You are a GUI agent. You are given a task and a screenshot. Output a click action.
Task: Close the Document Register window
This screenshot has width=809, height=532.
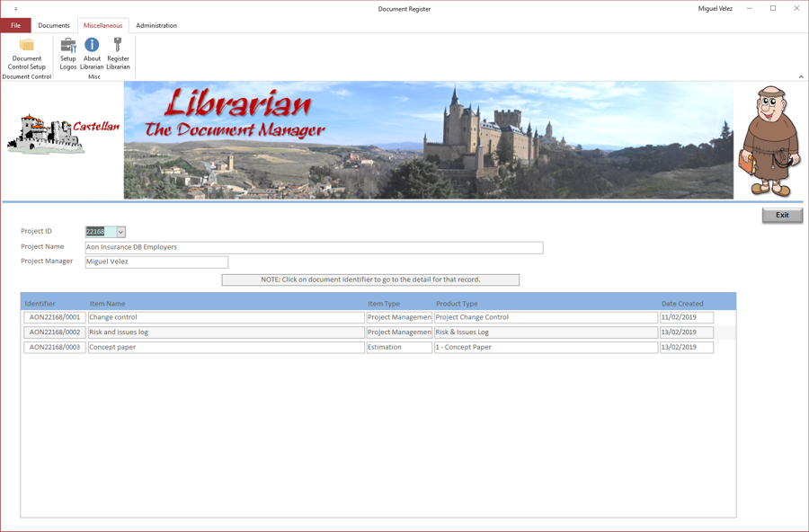click(796, 9)
